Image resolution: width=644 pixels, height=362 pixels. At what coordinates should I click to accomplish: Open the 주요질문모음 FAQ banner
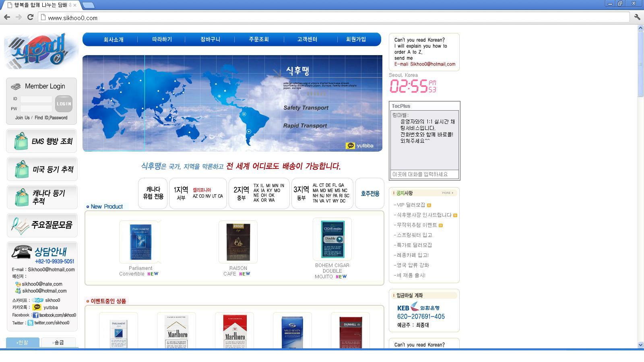click(x=42, y=225)
